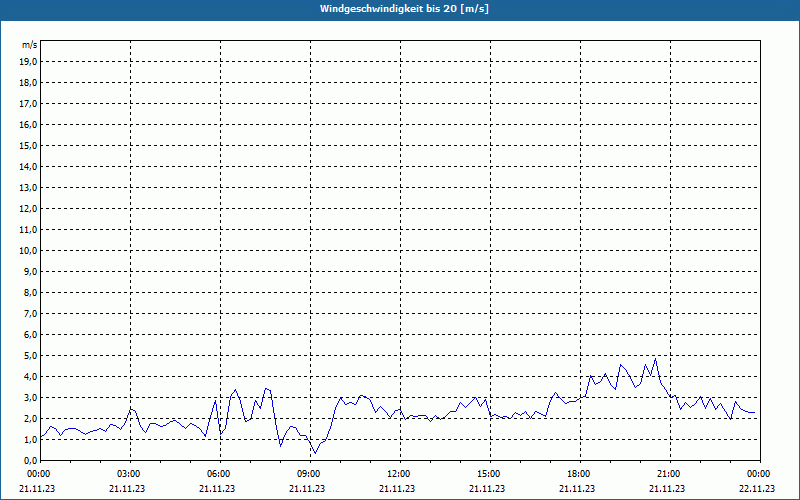Select the "19,0" y-axis label
This screenshot has width=800, height=500.
click(28, 62)
